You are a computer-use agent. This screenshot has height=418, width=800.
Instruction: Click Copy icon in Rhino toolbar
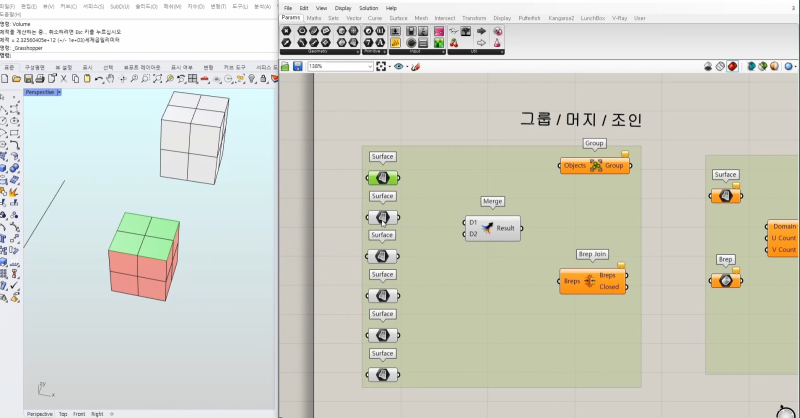click(x=76, y=79)
